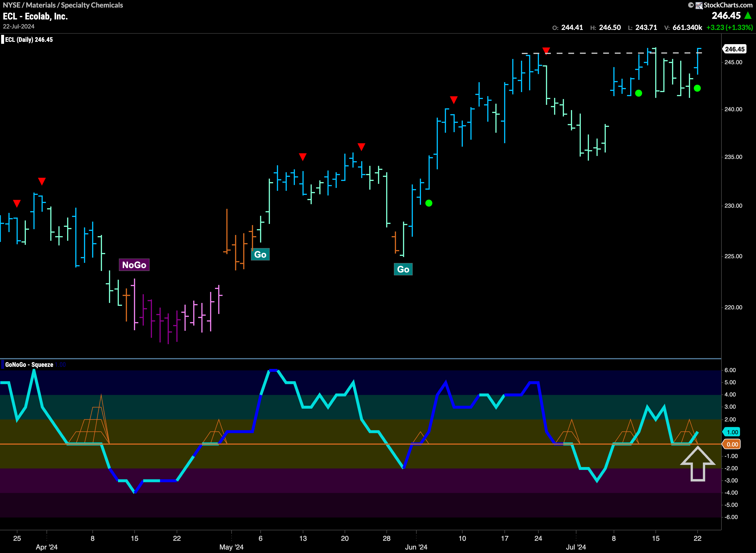The height and width of the screenshot is (553, 756).
Task: Click the ECL (Daily) 246.45 legend label
Action: pos(29,39)
